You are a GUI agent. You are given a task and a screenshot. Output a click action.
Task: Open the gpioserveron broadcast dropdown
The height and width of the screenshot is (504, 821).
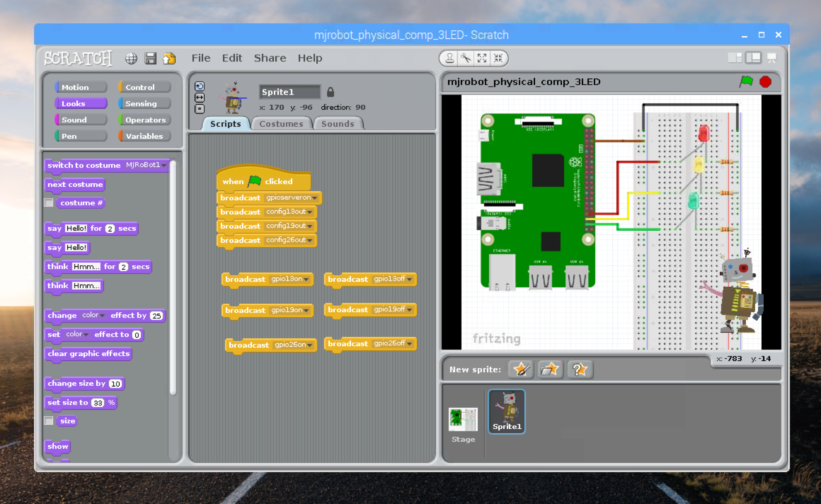tap(315, 198)
